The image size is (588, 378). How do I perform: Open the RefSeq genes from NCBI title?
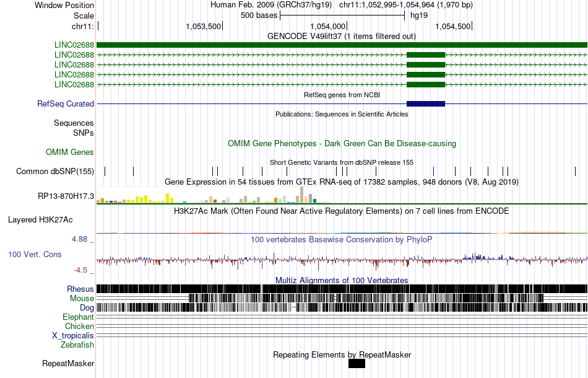pos(342,95)
